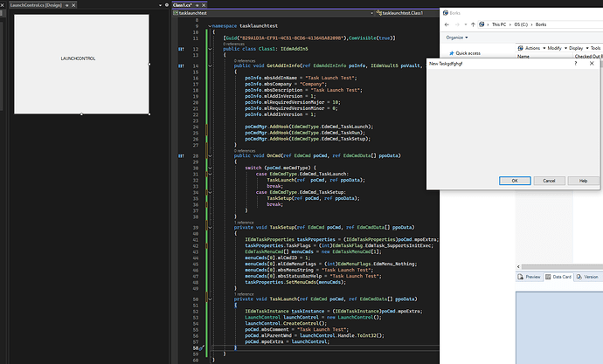Click the right-edge sizing handle of the designer form
This screenshot has height=364, width=603.
pos(149,64)
